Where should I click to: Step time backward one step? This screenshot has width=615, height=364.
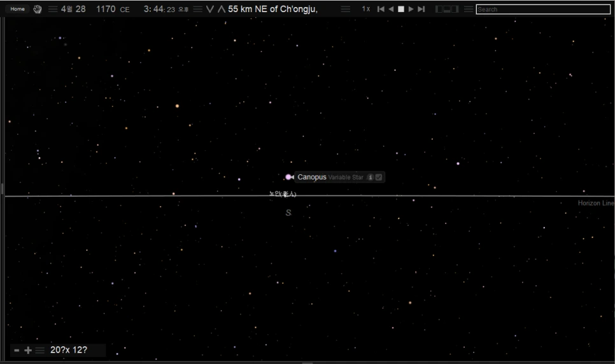381,9
